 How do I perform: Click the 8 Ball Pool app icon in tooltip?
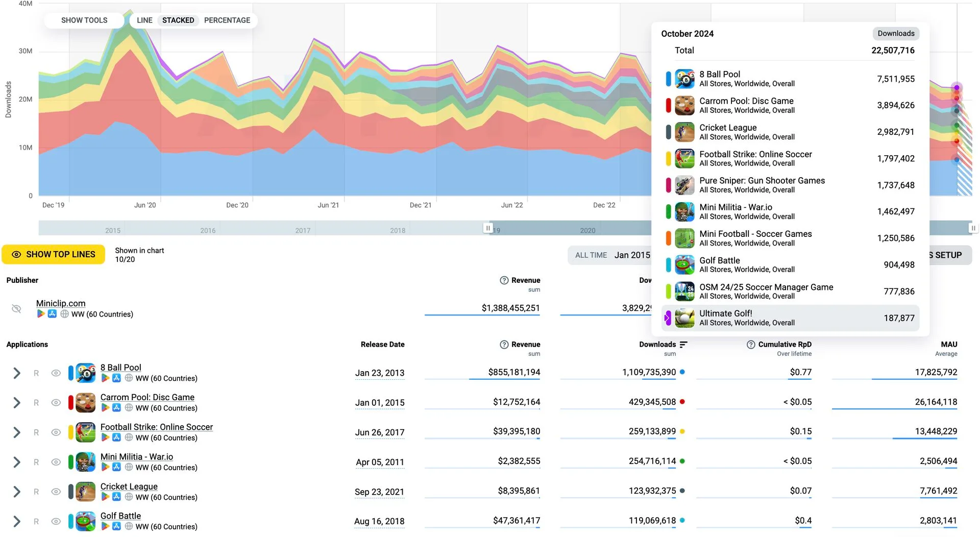point(684,79)
